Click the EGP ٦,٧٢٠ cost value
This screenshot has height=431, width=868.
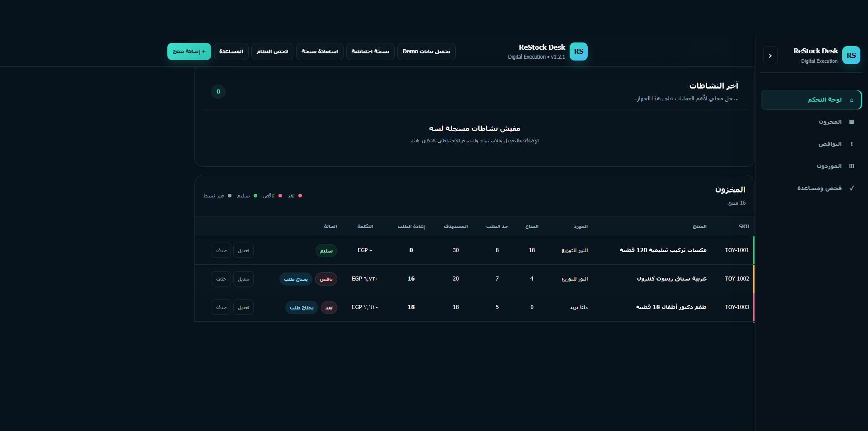(365, 279)
